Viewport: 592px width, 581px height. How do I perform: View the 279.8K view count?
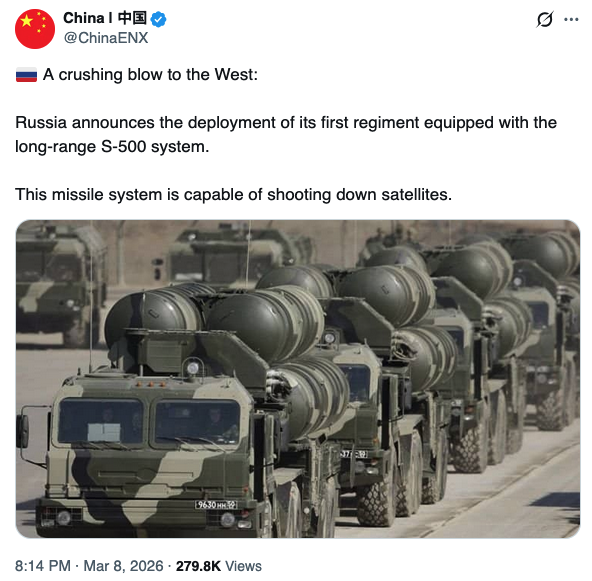click(x=198, y=566)
